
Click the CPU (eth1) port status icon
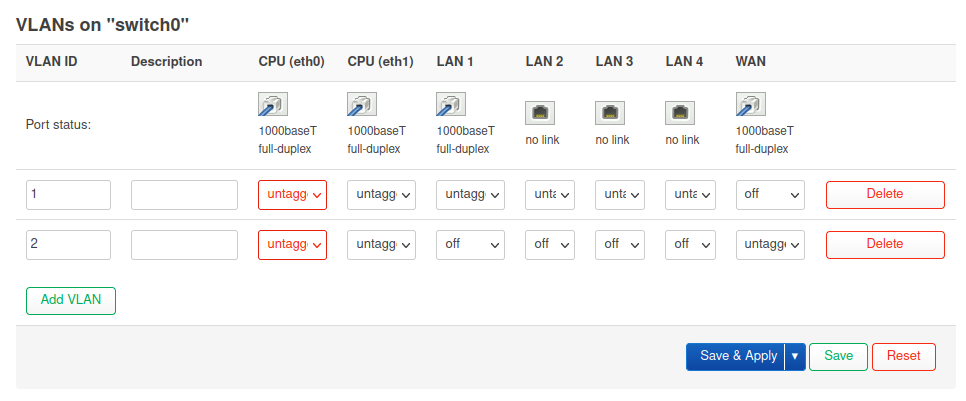361,105
